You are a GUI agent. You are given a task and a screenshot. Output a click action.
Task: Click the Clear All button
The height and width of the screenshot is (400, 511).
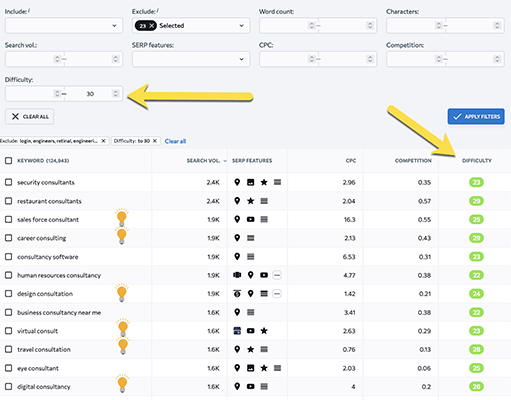[29, 117]
